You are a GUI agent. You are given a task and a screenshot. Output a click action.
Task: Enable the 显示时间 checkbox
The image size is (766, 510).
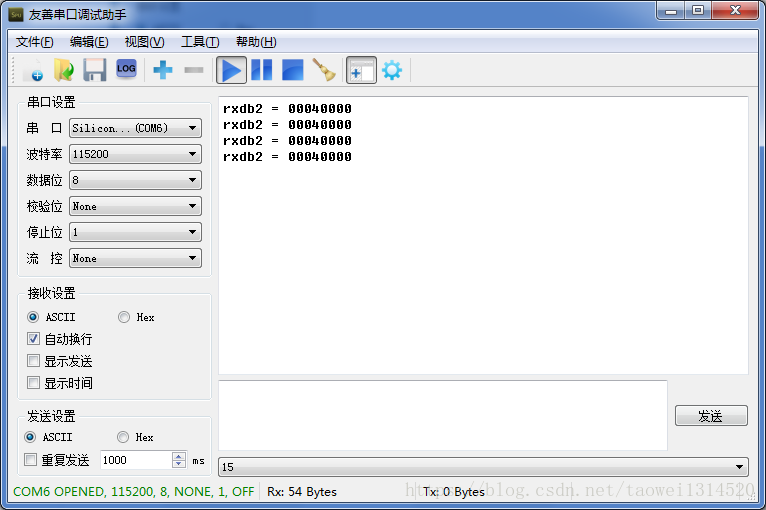coord(33,382)
